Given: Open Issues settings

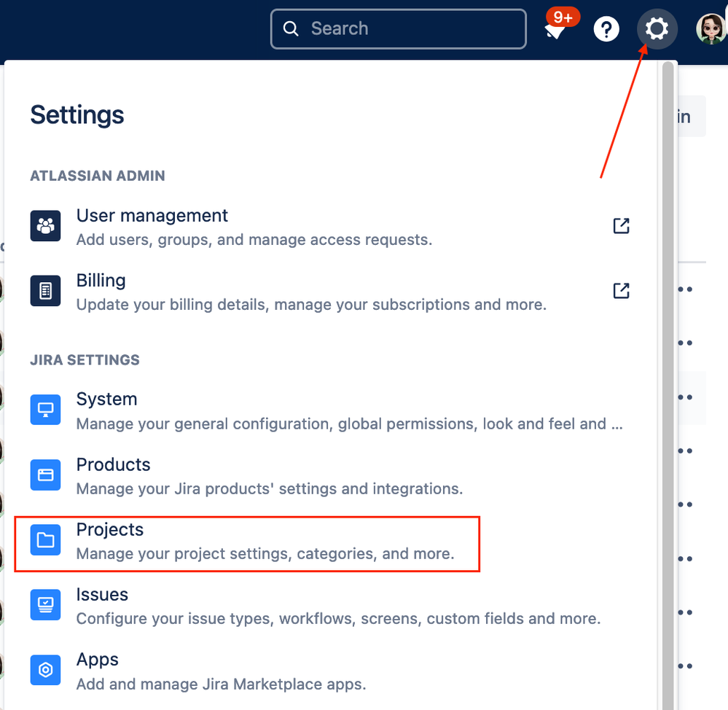Looking at the screenshot, I should 330,606.
